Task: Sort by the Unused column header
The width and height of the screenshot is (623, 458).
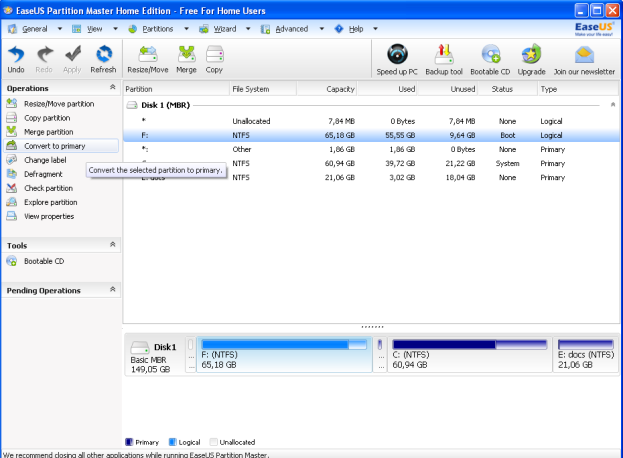Action: click(x=448, y=89)
